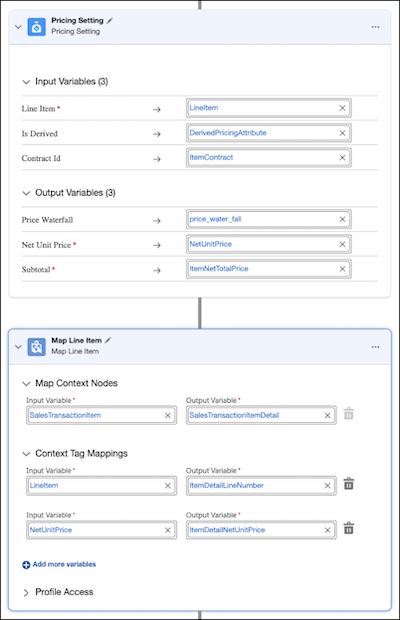
Task: Collapse the Pricing Setting element card
Action: (x=18, y=27)
